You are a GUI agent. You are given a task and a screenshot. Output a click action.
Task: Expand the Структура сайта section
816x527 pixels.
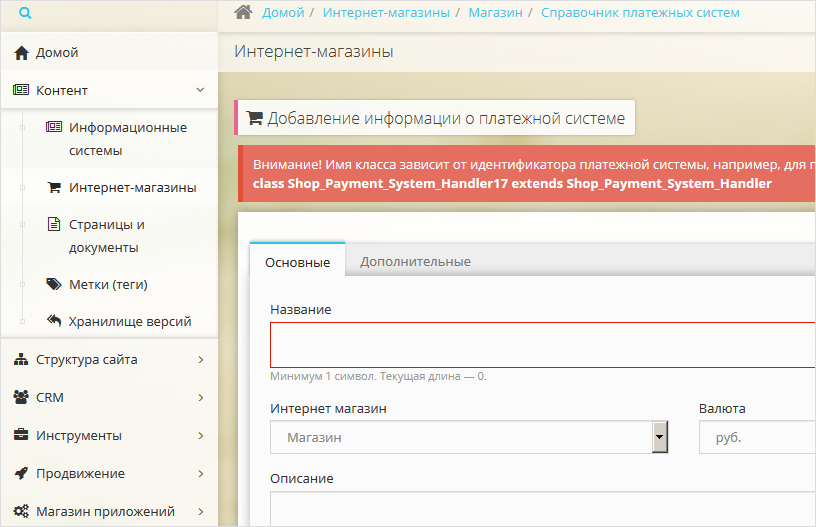click(x=200, y=359)
